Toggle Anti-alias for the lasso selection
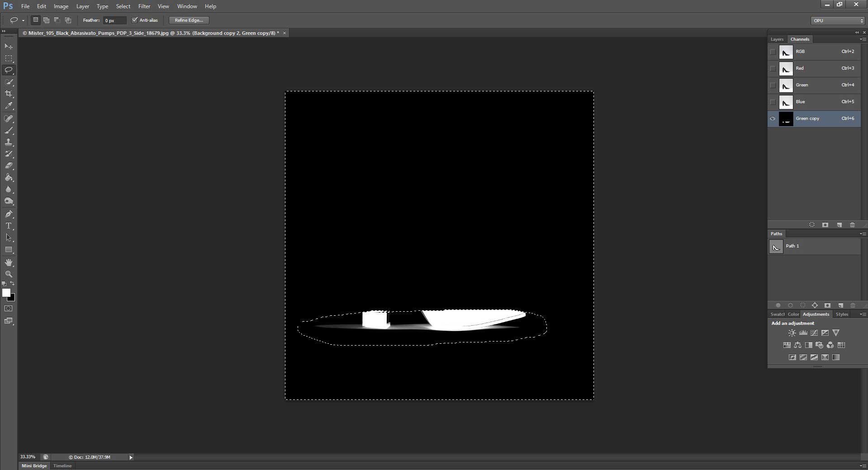Image resolution: width=868 pixels, height=470 pixels. point(135,20)
